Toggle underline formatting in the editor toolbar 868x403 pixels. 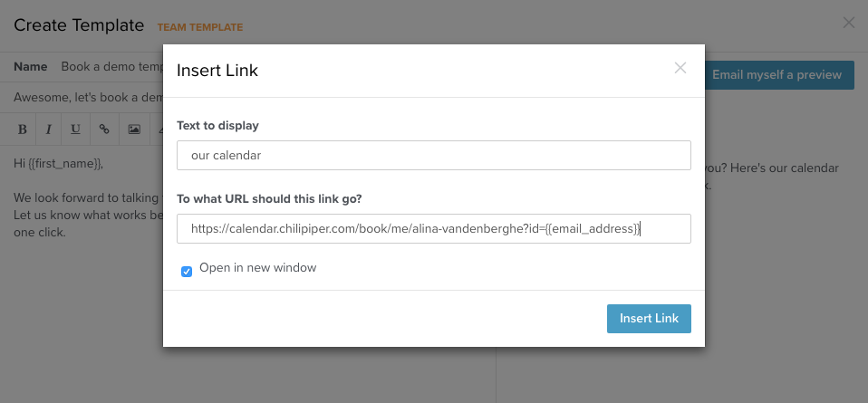[x=75, y=130]
